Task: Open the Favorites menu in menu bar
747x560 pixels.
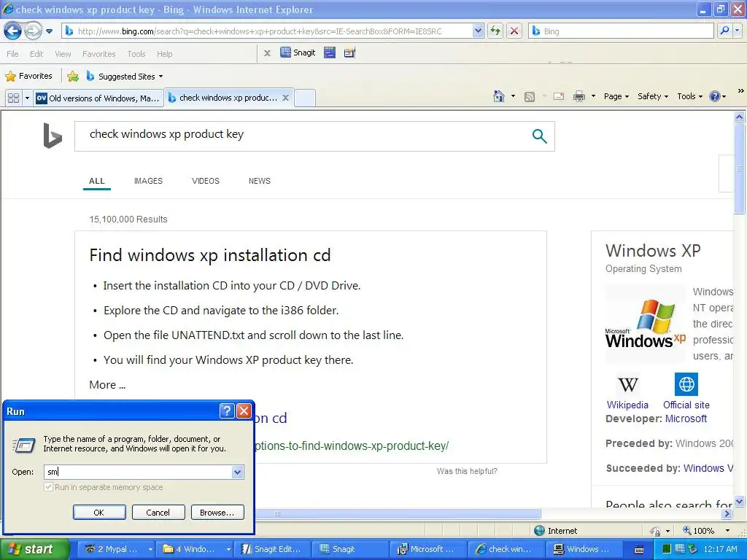Action: [98, 54]
